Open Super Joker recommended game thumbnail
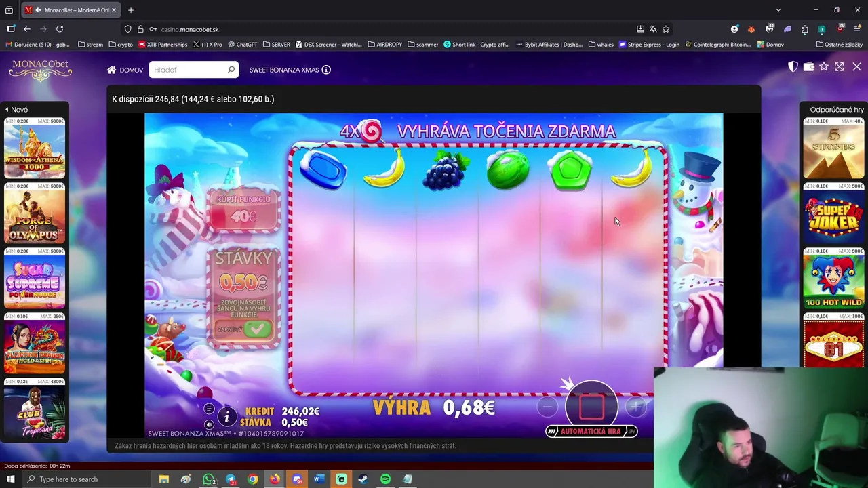This screenshot has width=868, height=488. [x=833, y=213]
